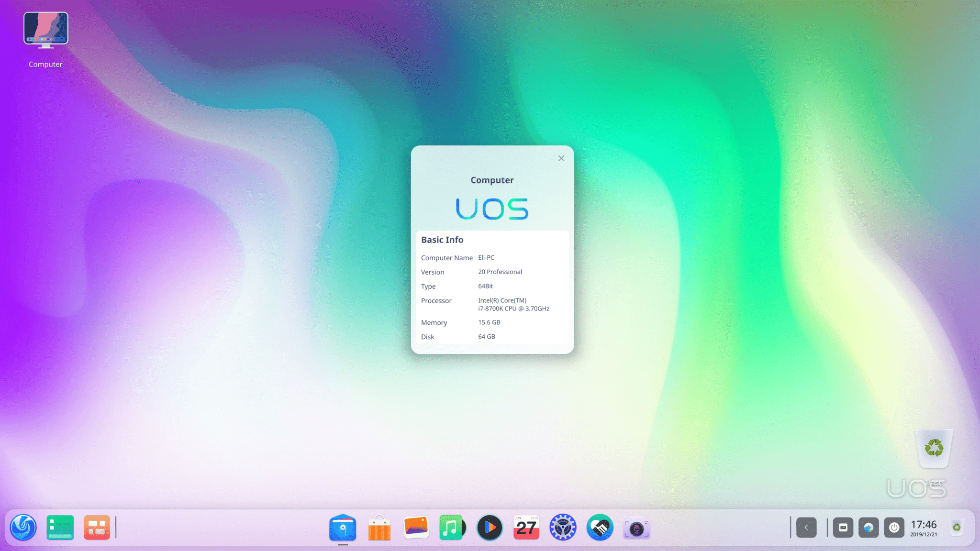Open the calendar app showing 27
Screen dimensions: 980x551
pyautogui.click(x=526, y=528)
